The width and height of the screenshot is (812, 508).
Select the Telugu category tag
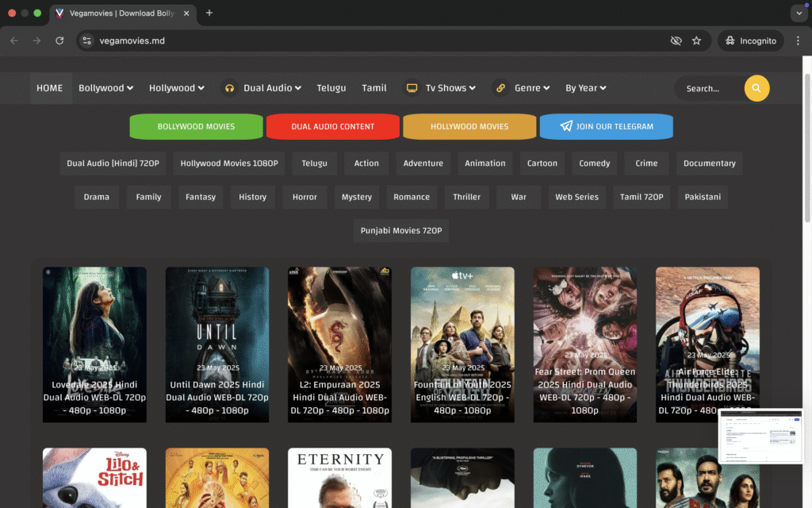coord(314,164)
